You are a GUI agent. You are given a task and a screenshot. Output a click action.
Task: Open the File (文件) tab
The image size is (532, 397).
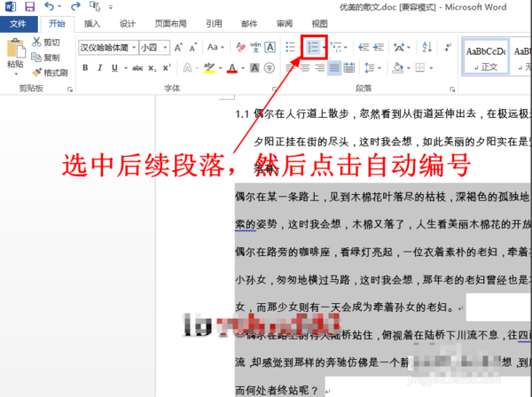(18, 24)
